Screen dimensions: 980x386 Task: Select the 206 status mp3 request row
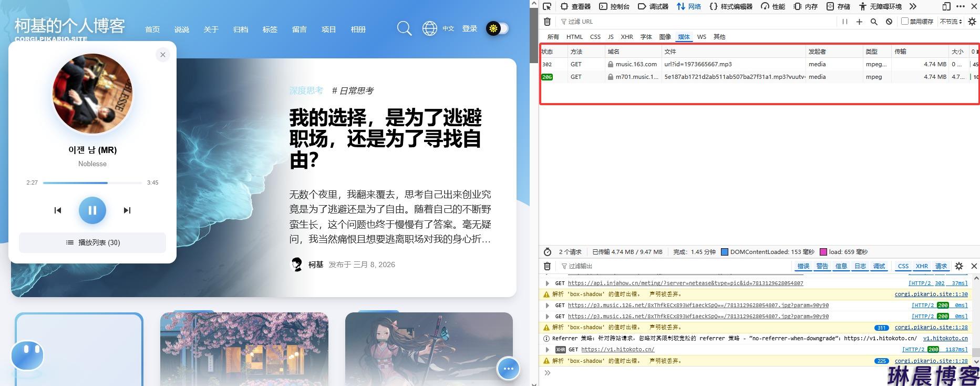(x=759, y=77)
